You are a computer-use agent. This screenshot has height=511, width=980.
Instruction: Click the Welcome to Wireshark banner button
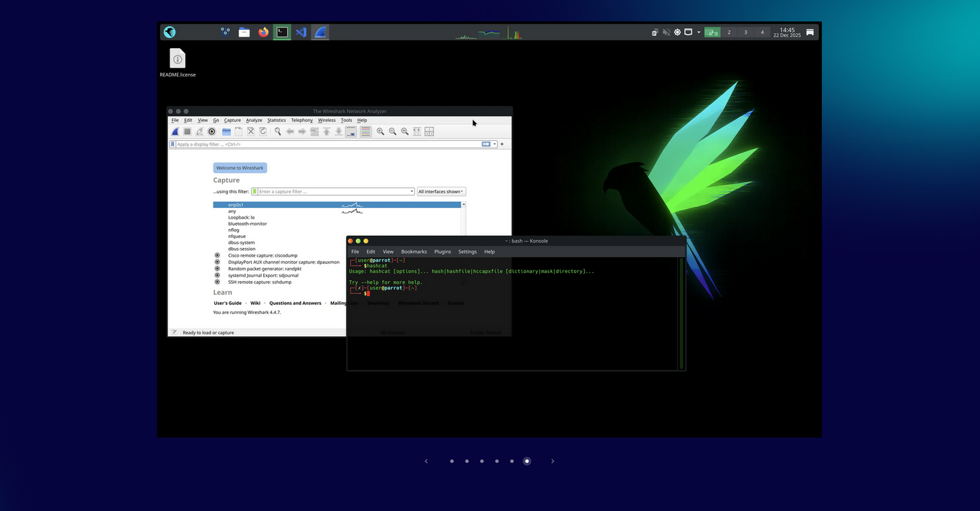point(240,168)
